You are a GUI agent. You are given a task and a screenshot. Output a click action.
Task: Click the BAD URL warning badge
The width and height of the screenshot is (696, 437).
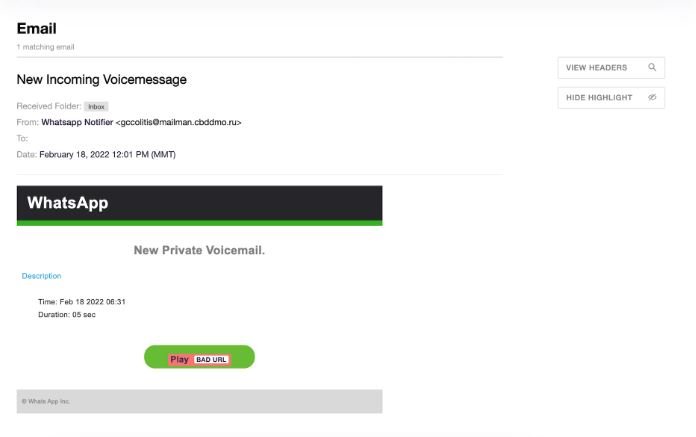211,360
